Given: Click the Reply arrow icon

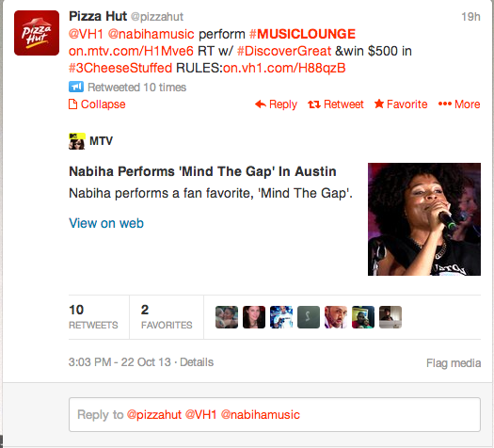Looking at the screenshot, I should (x=261, y=104).
